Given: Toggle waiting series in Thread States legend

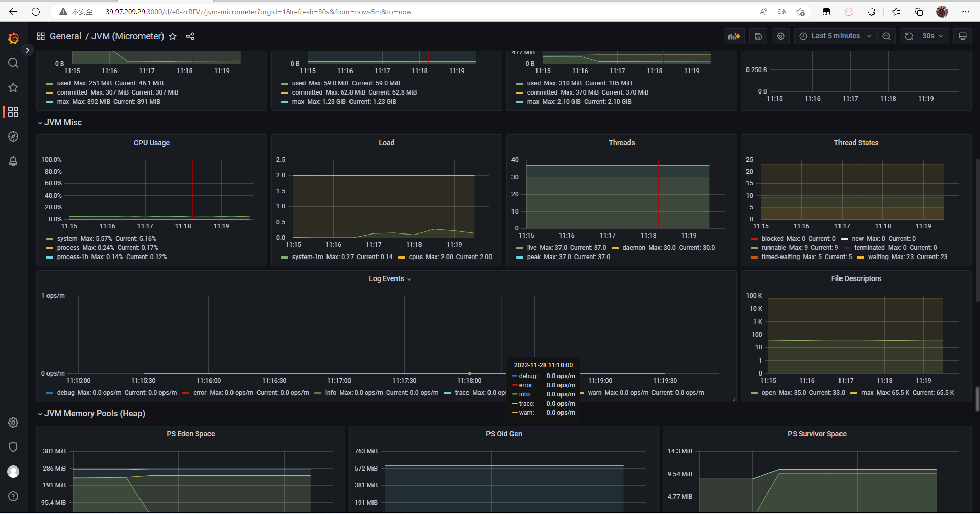Looking at the screenshot, I should click(878, 257).
